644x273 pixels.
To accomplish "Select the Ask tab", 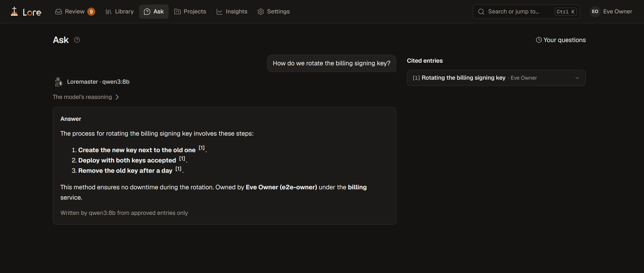I will (x=154, y=11).
